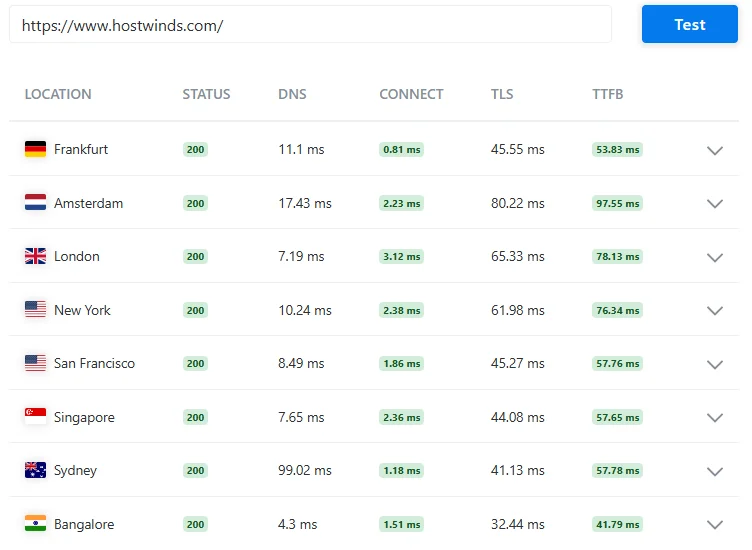Screen dimensions: 752x550
Task: Click the 57.78 ms TTFB badge
Action: coord(617,470)
